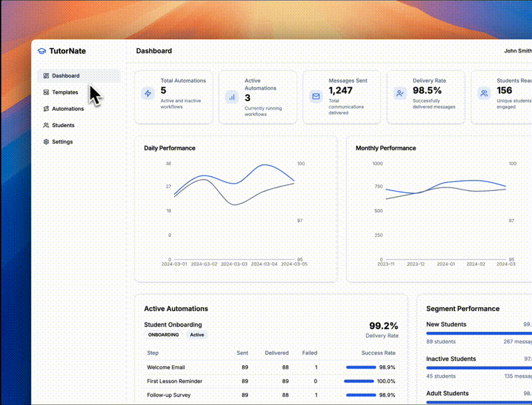Click the 89 students count text
This screenshot has width=532, height=405.
[x=441, y=342]
